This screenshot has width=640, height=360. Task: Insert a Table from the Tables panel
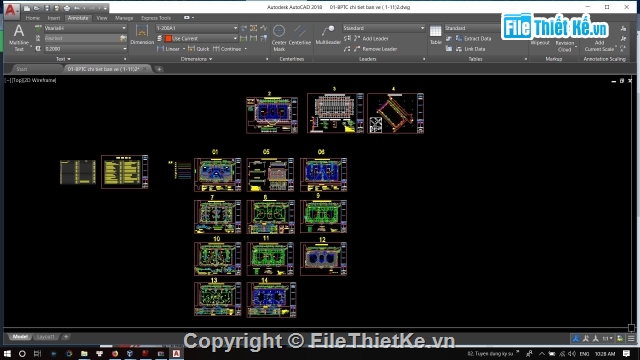tap(436, 35)
